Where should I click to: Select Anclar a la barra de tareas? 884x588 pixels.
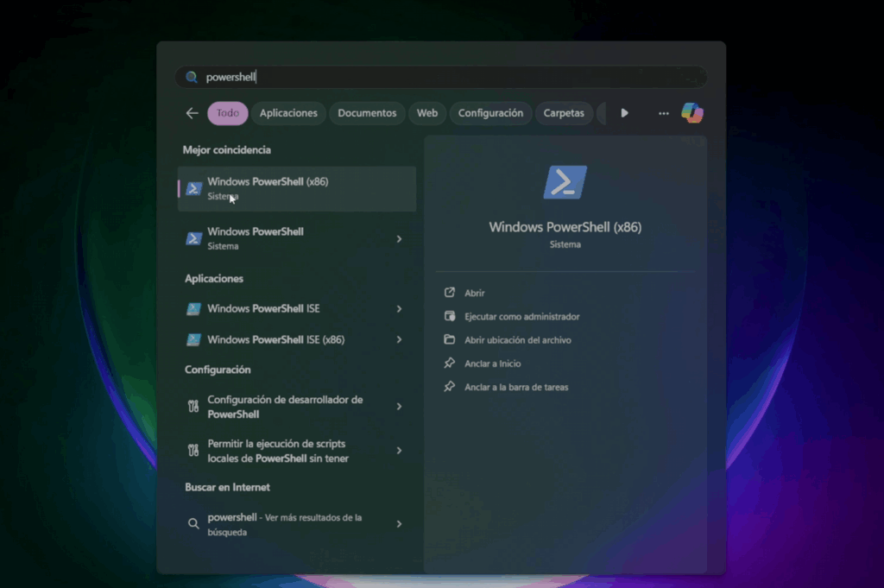point(516,388)
